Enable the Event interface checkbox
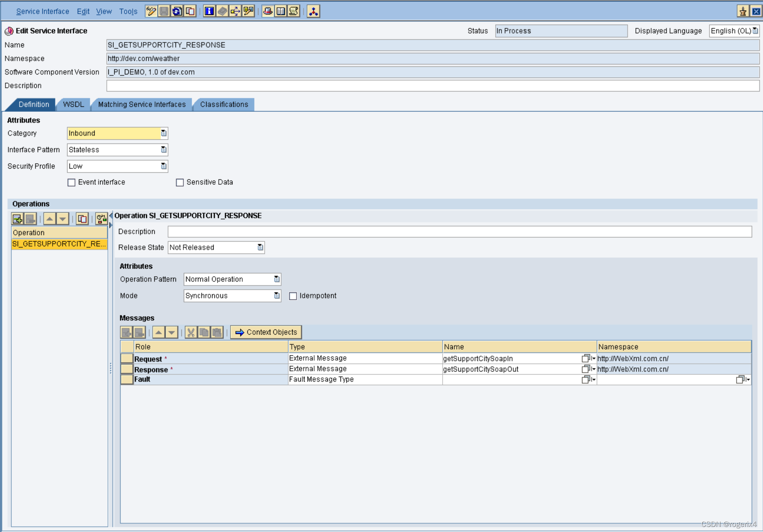The image size is (763, 532). click(71, 182)
